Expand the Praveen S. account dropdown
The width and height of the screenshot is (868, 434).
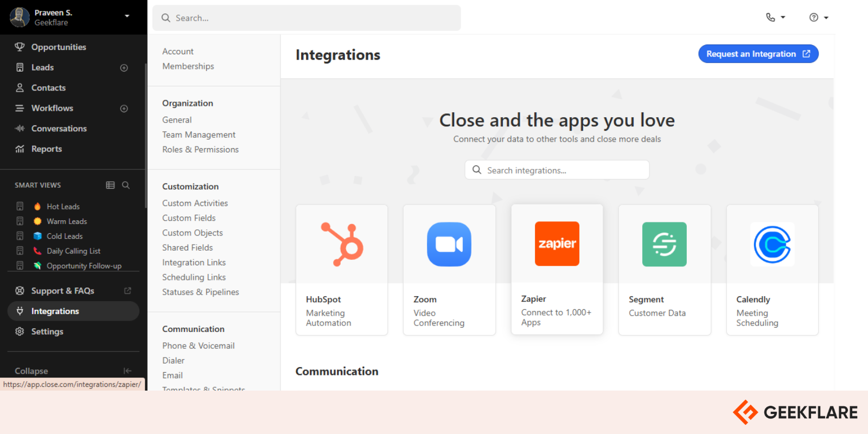point(127,16)
